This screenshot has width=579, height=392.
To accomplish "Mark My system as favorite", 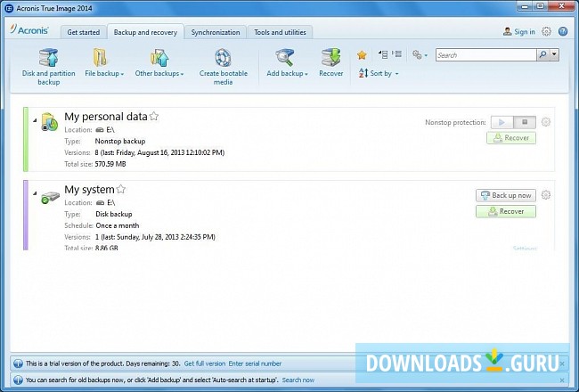I will point(121,189).
